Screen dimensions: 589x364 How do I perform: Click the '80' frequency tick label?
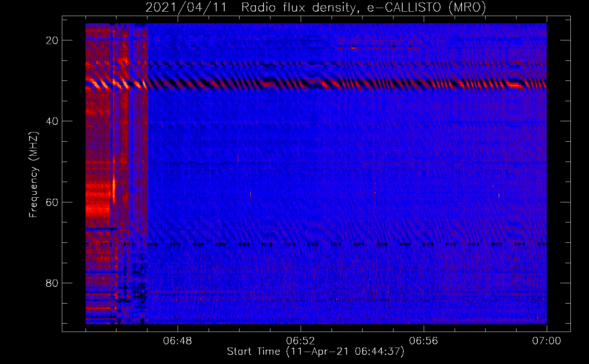tap(52, 283)
